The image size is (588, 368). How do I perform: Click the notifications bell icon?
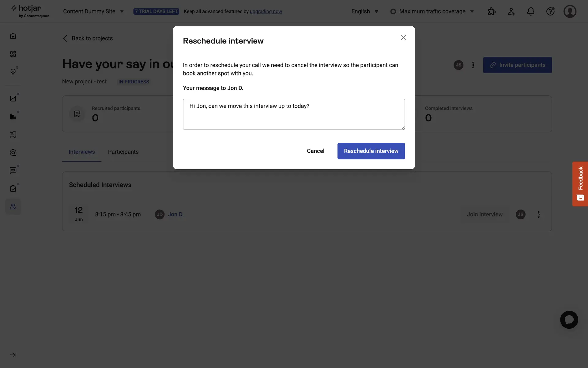click(530, 11)
